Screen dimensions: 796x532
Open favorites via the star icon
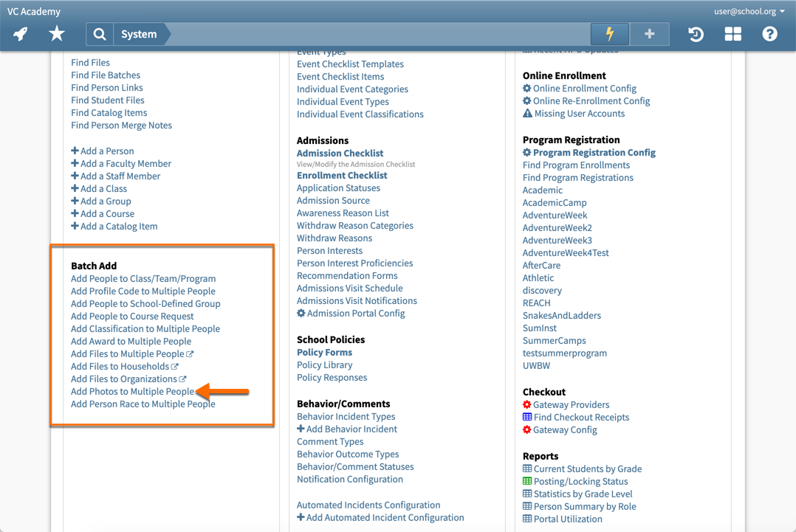pos(57,33)
